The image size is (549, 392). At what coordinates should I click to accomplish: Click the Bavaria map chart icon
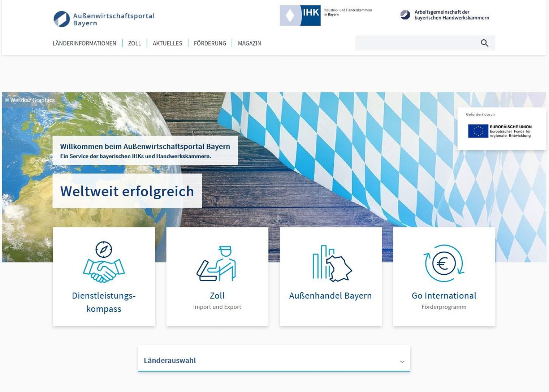click(x=331, y=263)
